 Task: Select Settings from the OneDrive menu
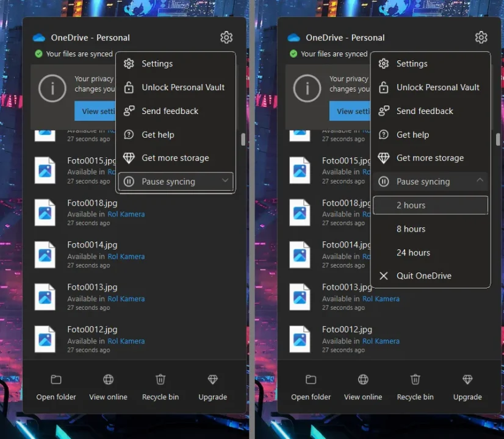pyautogui.click(x=157, y=63)
